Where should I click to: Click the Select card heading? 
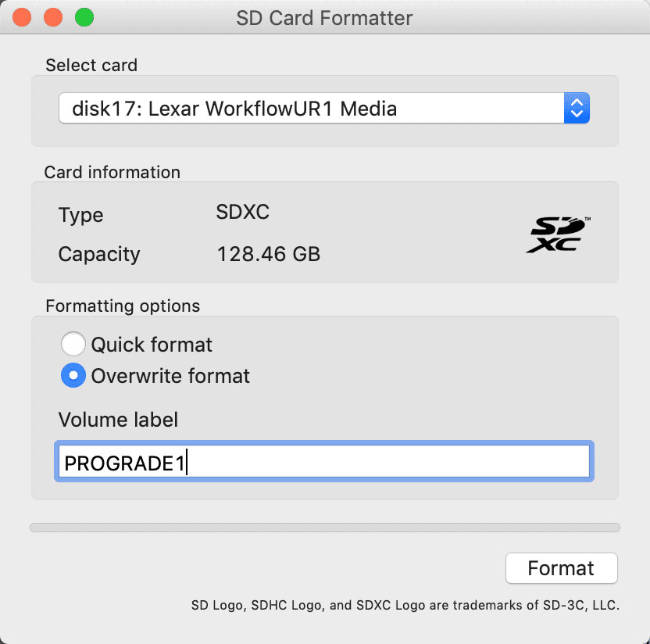point(91,65)
